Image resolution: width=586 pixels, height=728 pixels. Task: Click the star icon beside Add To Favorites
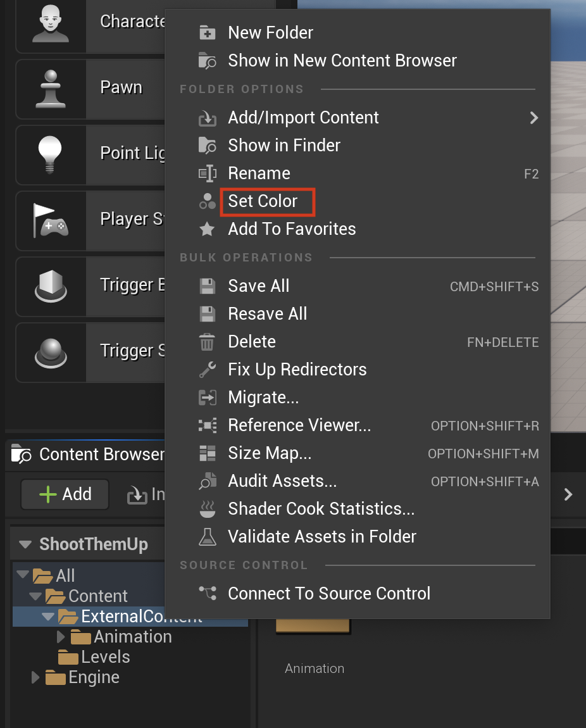pos(207,229)
